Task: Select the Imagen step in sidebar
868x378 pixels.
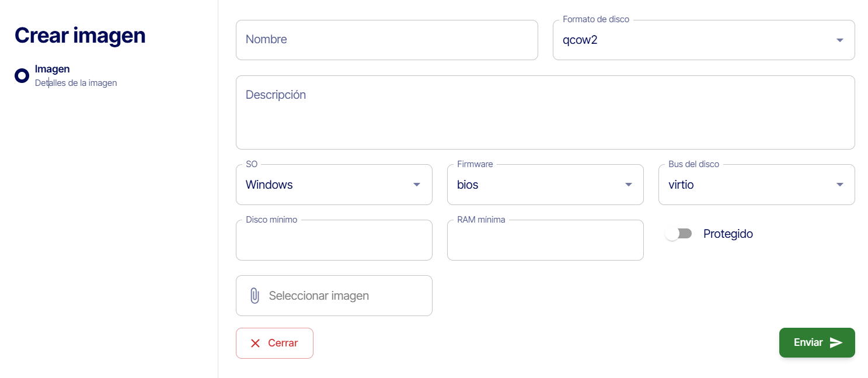Action: (x=53, y=69)
